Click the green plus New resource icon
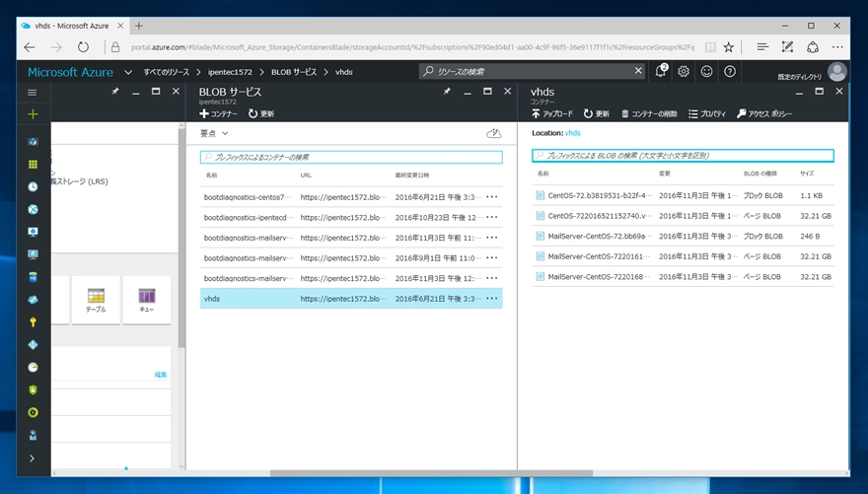 click(x=33, y=114)
